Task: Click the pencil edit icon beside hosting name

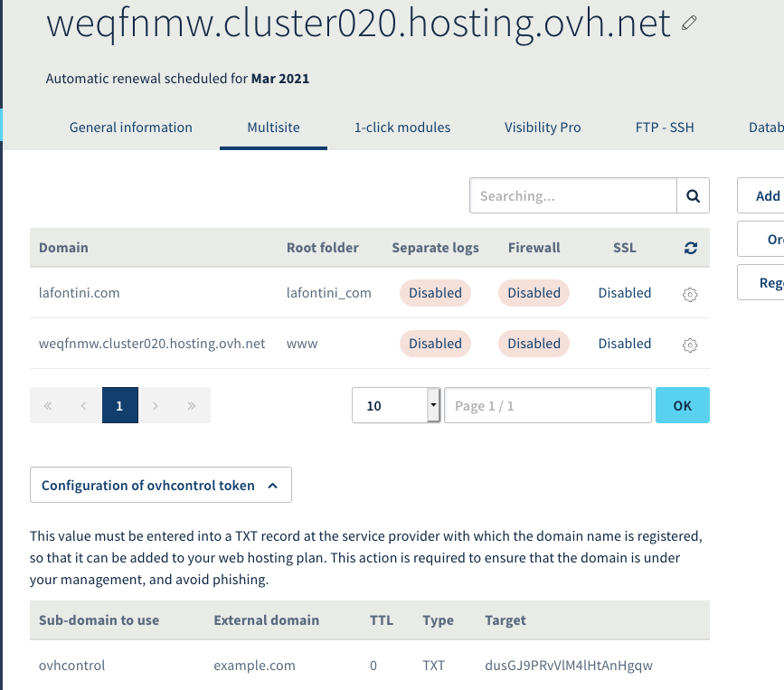Action: (690, 24)
